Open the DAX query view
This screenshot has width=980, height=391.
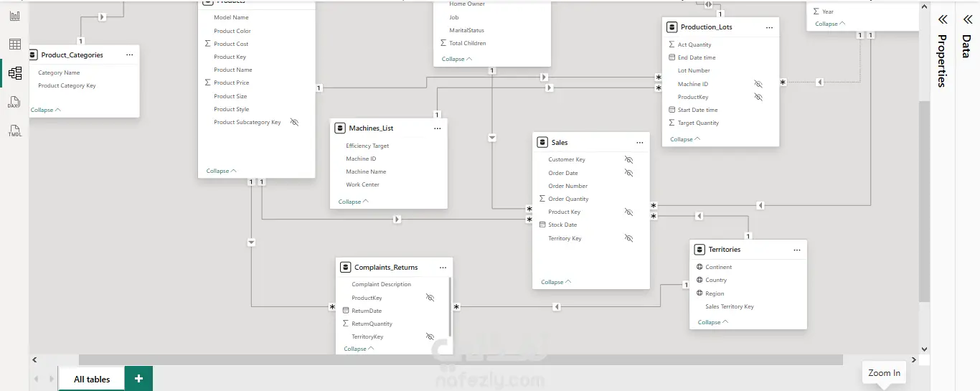[14, 103]
